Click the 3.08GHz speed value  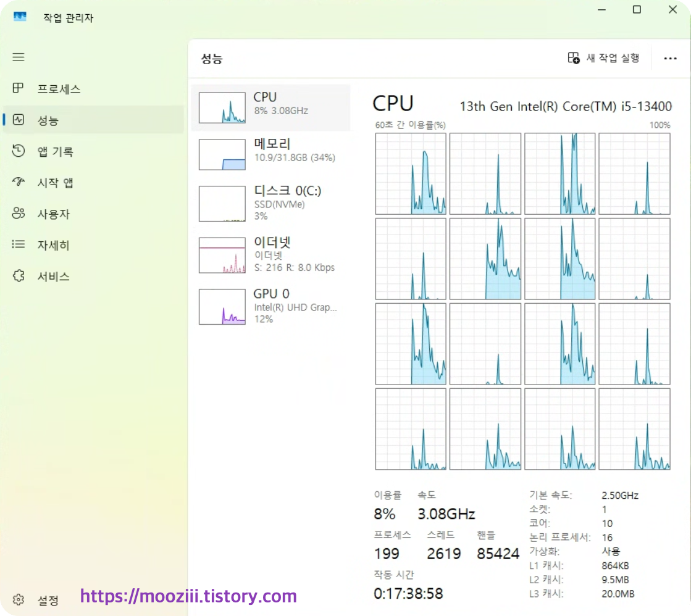pos(446,514)
